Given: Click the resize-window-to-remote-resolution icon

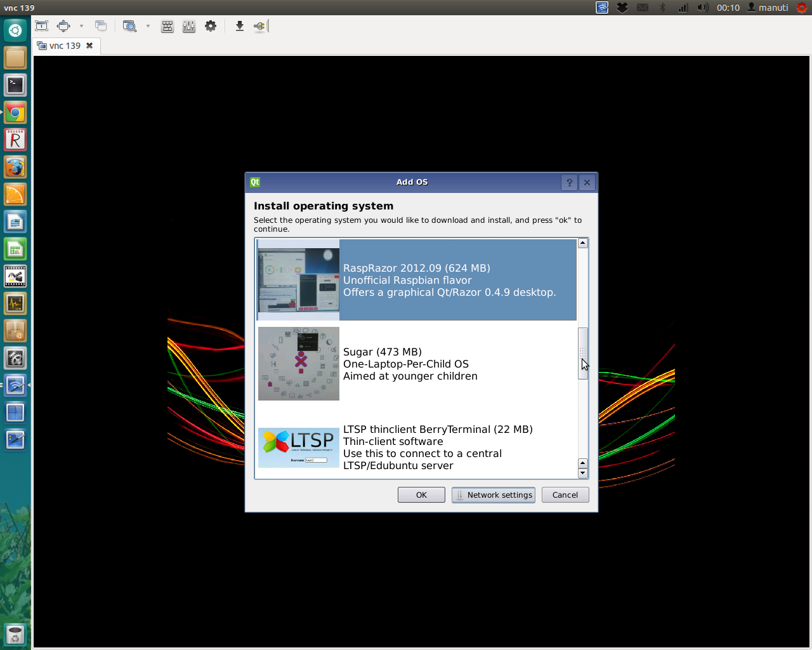Looking at the screenshot, I should coord(42,26).
